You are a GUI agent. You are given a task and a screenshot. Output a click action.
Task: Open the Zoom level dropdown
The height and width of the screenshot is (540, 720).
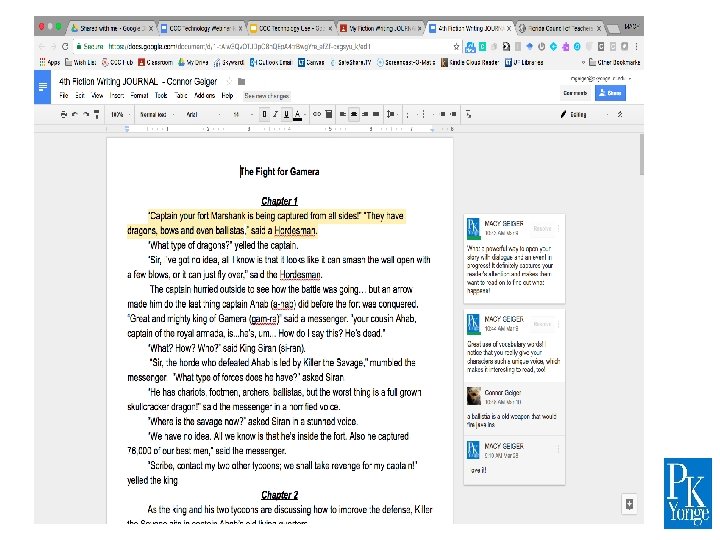point(121,114)
